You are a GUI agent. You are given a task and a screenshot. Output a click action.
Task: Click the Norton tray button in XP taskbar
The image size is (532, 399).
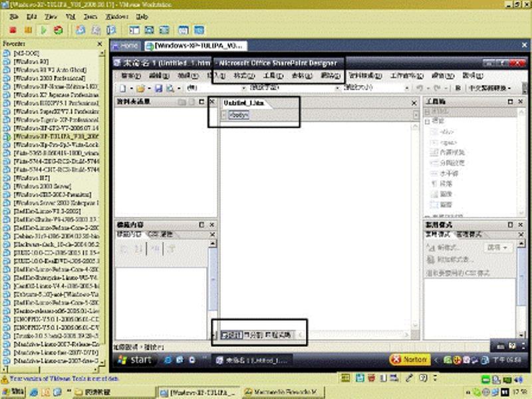coord(410,359)
